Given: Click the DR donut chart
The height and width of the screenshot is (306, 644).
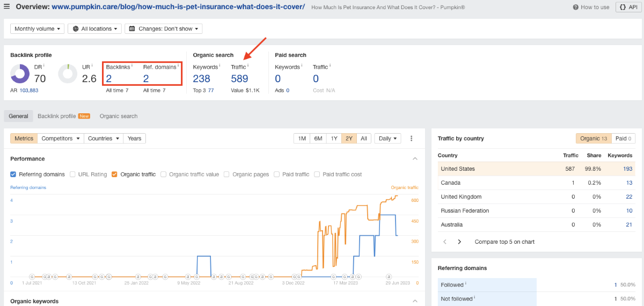Looking at the screenshot, I should click(x=20, y=74).
